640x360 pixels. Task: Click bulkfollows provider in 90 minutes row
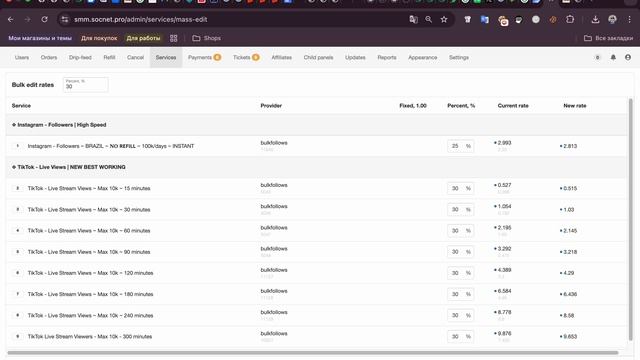pos(274,249)
